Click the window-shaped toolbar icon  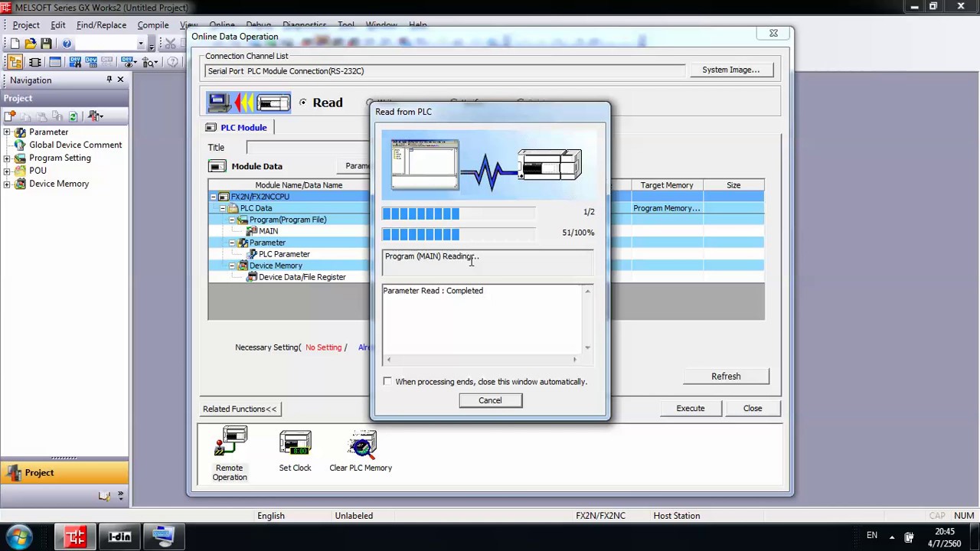point(55,62)
